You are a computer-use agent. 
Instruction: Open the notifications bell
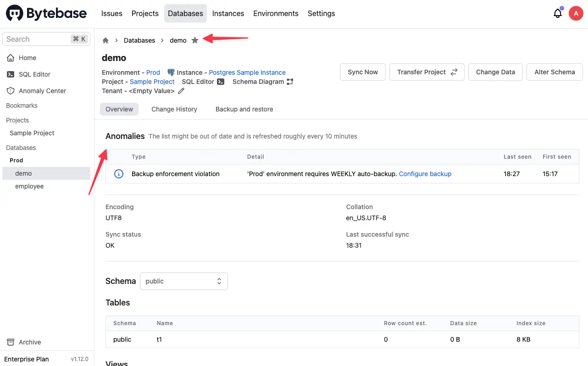558,13
